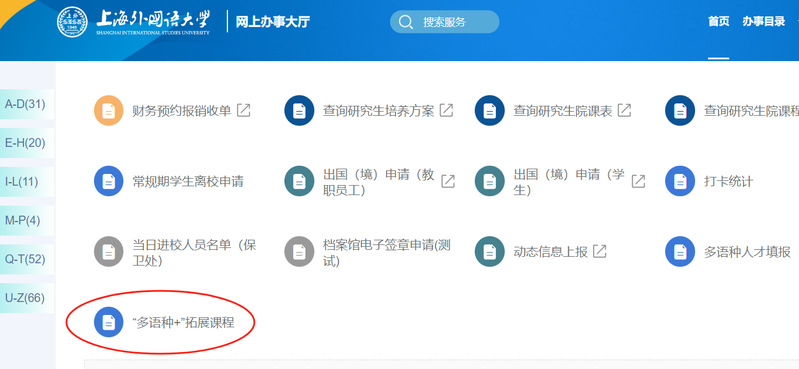Click the 动态信息上报 document icon

coord(490,252)
